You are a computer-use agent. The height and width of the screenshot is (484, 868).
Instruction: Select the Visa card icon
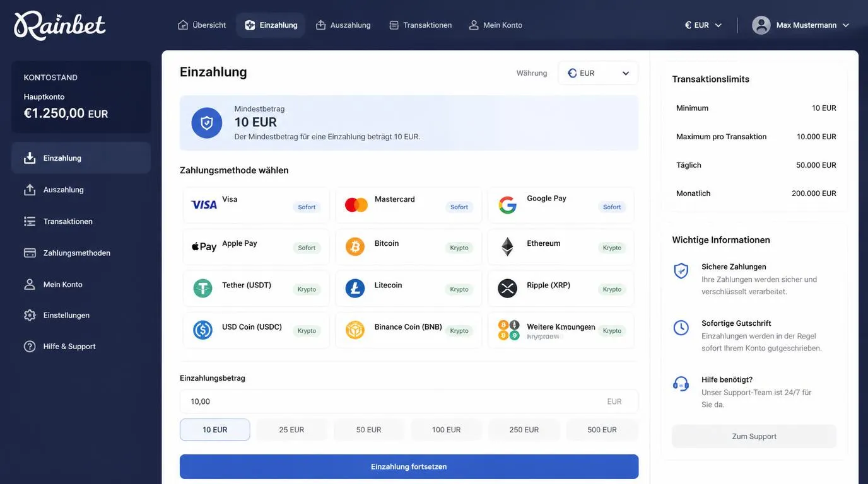[x=204, y=205]
